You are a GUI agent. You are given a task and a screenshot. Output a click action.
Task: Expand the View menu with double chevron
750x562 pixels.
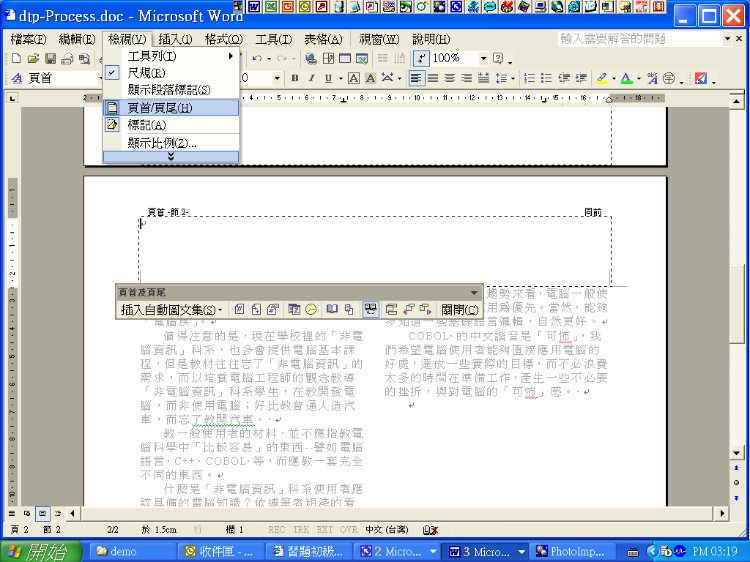tap(171, 157)
